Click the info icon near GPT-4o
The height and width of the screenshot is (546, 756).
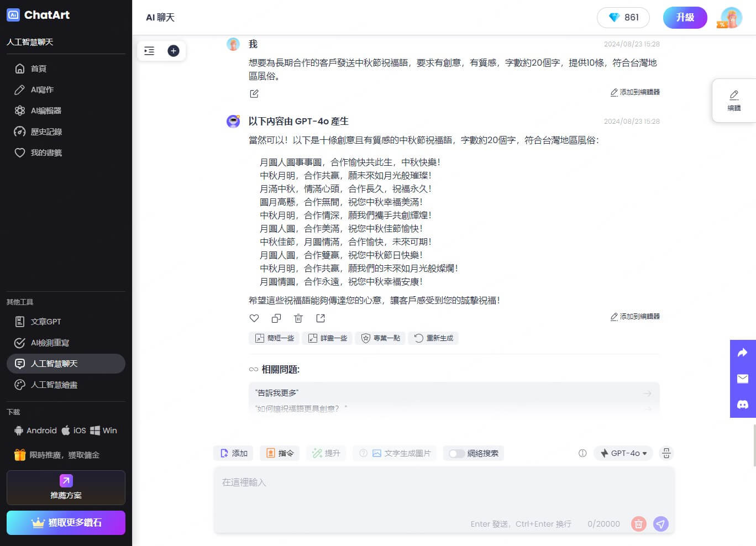coord(582,453)
